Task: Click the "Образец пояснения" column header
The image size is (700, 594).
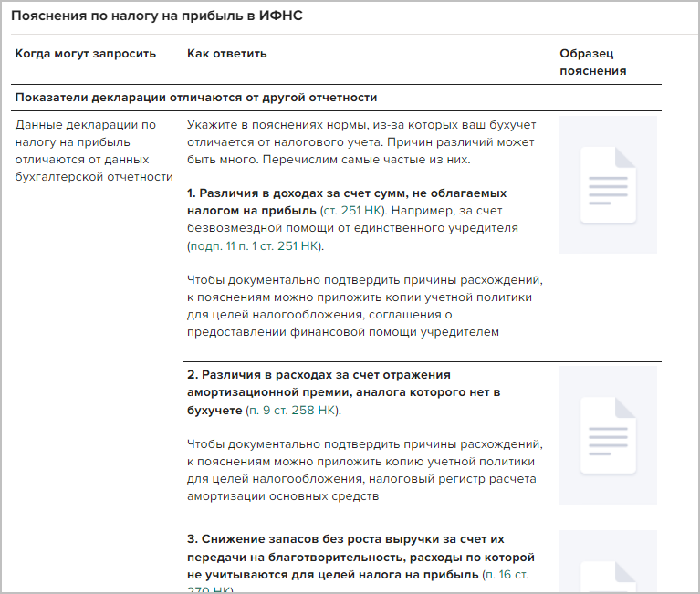Action: [x=592, y=62]
